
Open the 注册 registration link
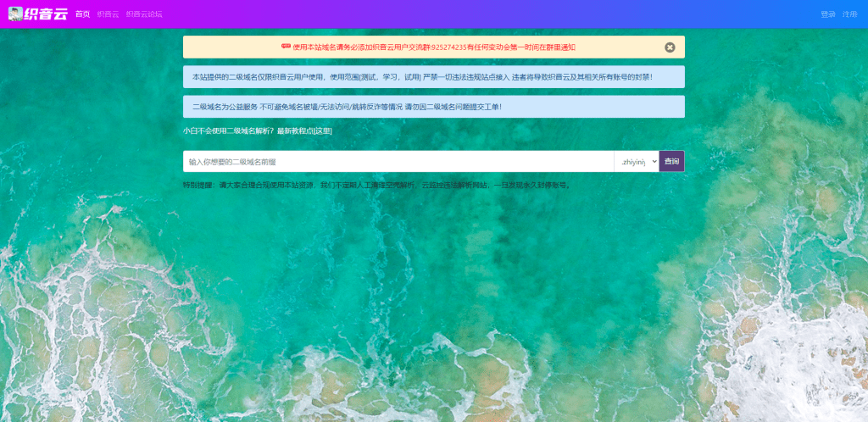(x=849, y=14)
